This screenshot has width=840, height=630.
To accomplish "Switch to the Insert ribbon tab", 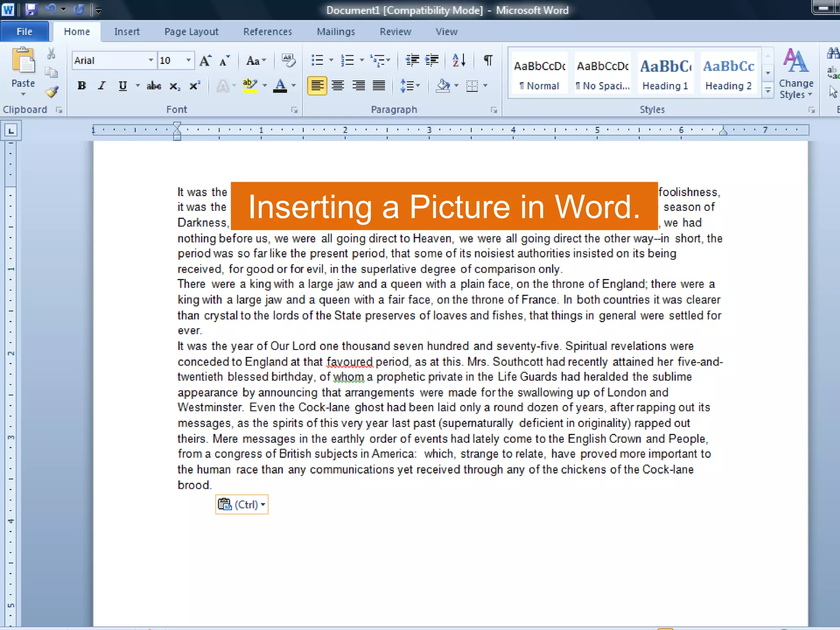I will pyautogui.click(x=127, y=32).
